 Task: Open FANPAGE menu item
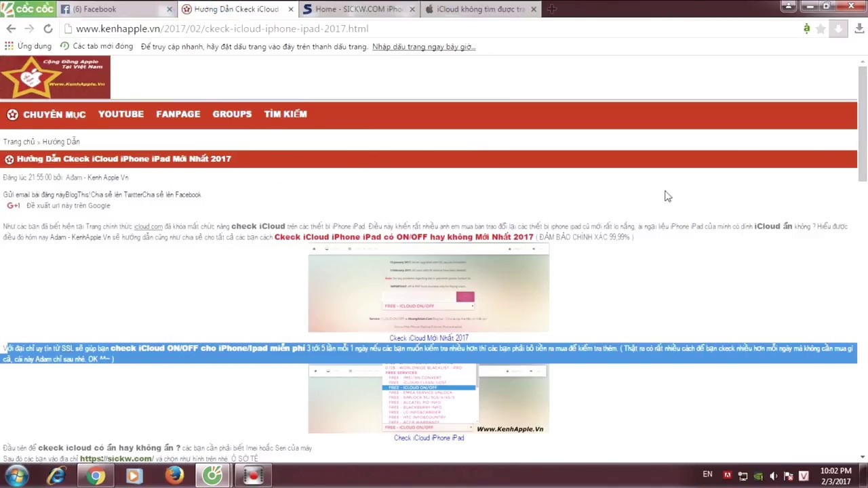[x=178, y=114]
